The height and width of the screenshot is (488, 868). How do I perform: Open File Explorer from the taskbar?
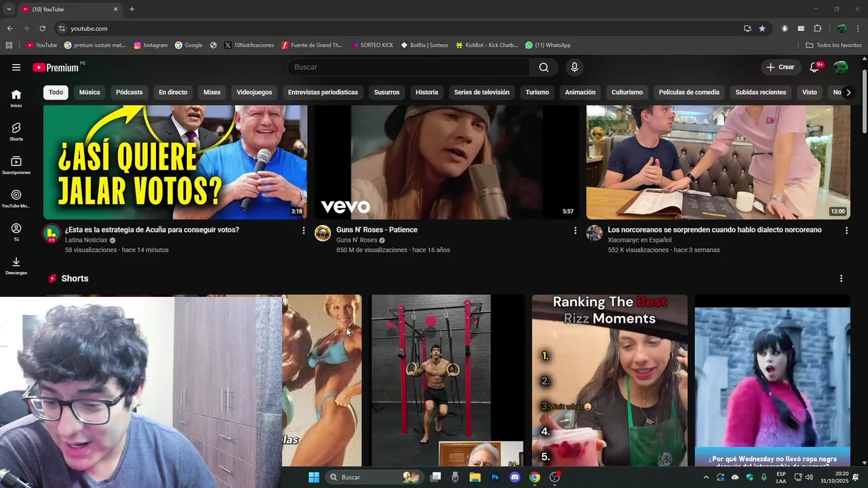[475, 477]
